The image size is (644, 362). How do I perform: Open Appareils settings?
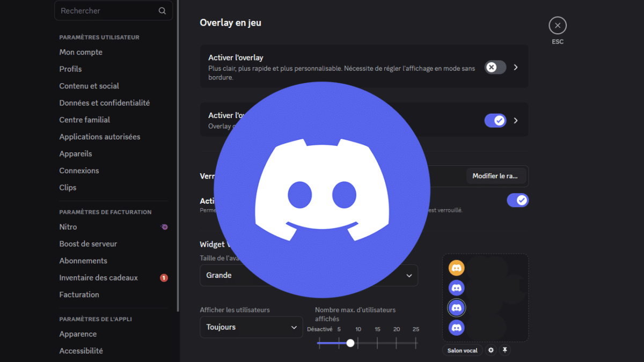pos(76,153)
